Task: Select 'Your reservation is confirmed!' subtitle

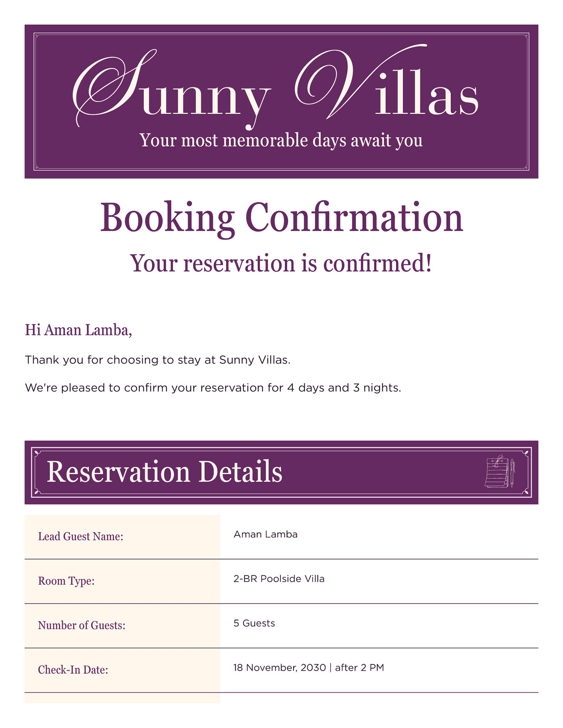Action: pyautogui.click(x=281, y=264)
